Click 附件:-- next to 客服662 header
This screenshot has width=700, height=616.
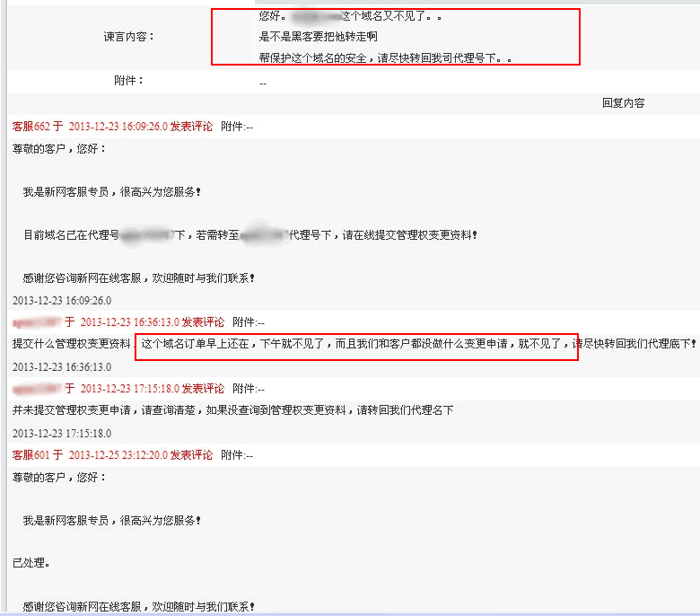[x=237, y=127]
